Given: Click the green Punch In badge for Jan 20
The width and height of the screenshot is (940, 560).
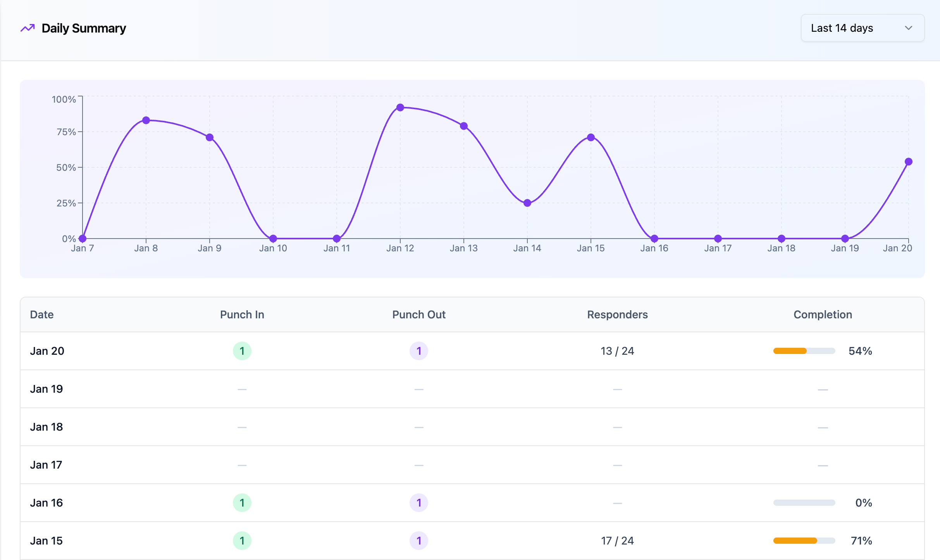Looking at the screenshot, I should click(242, 351).
